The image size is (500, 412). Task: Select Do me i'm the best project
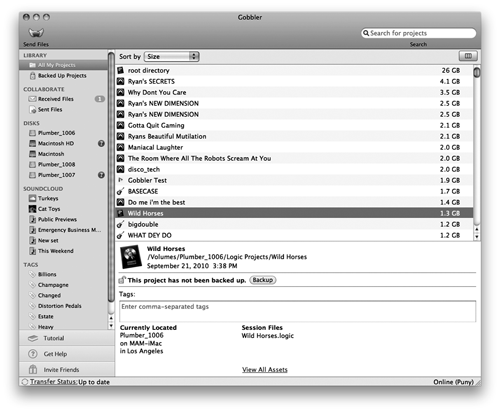click(294, 202)
